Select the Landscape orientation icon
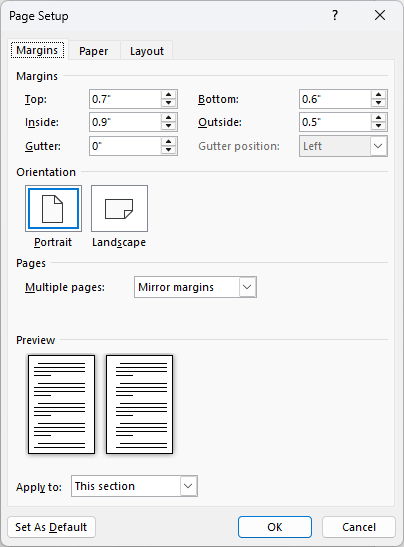Screen dimensions: 404x547 click(x=119, y=208)
